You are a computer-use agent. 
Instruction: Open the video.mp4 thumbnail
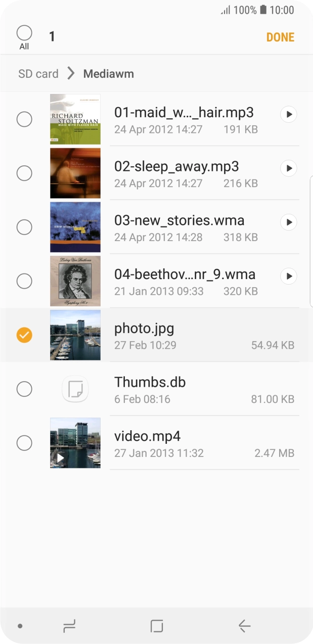tap(75, 443)
